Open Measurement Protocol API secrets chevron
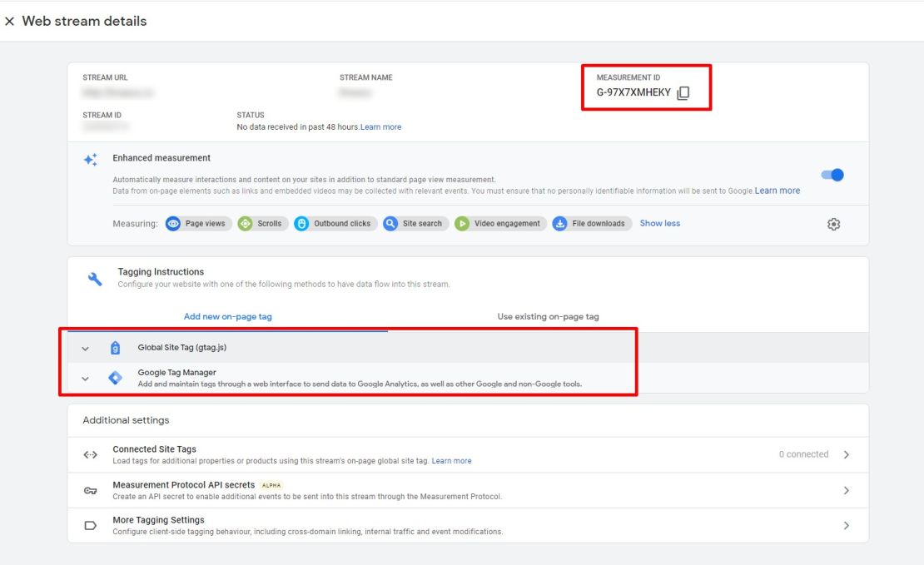This screenshot has width=924, height=565. pos(847,490)
